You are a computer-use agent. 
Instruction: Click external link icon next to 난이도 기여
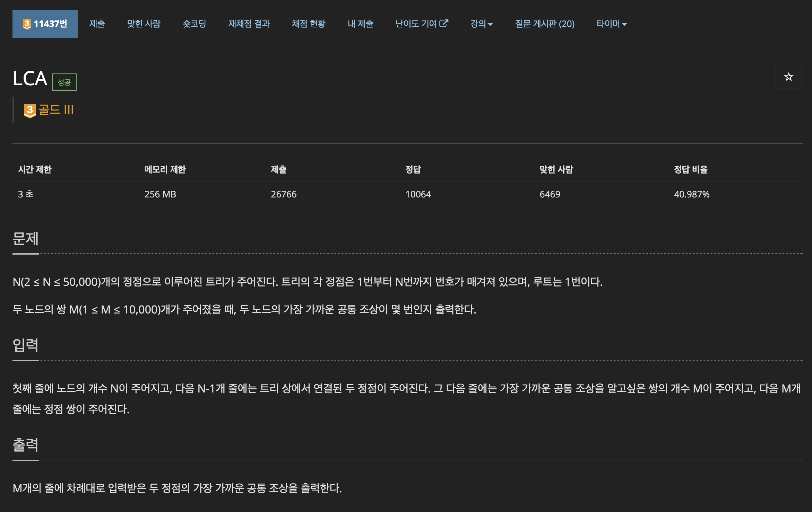click(x=444, y=23)
